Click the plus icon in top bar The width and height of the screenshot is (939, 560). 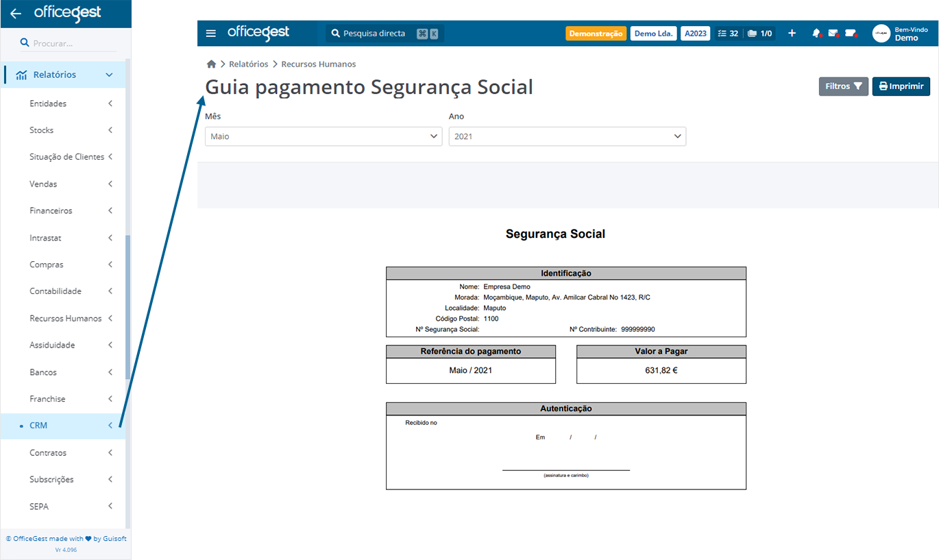792,33
